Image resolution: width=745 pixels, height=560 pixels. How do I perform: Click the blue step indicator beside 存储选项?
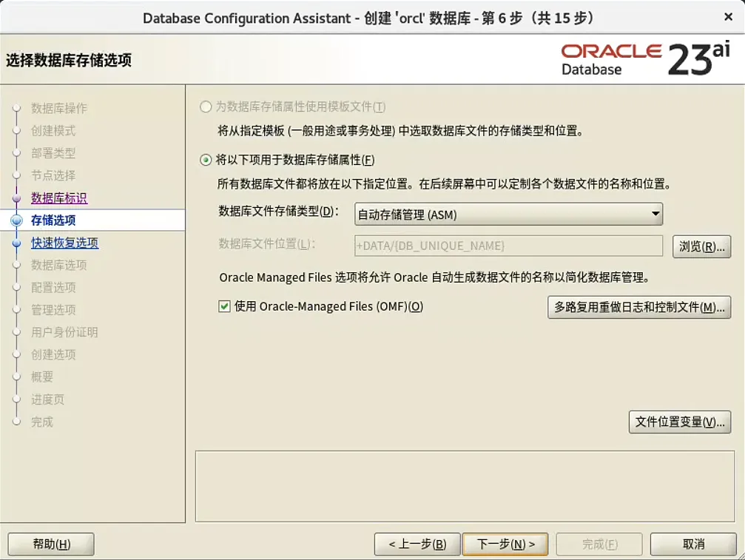pyautogui.click(x=16, y=220)
